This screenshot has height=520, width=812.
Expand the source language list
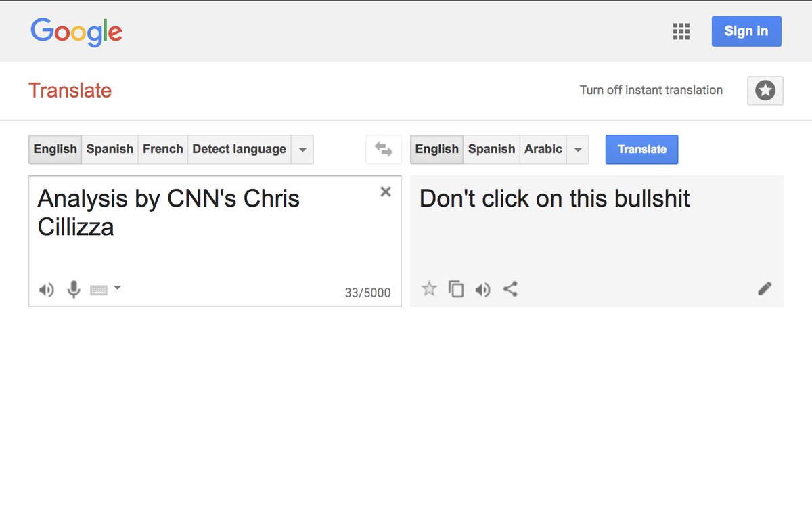302,149
